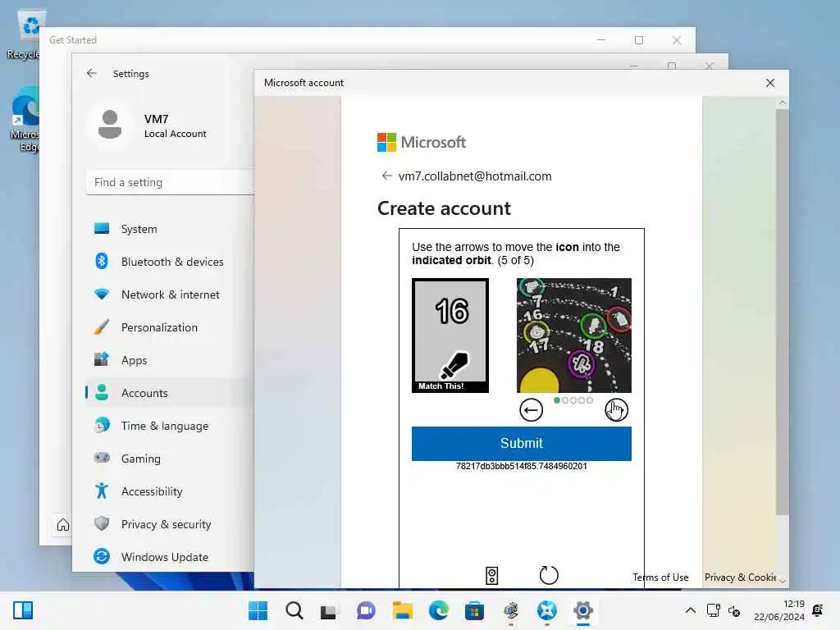Open File Explorer from taskbar
840x630 pixels.
pos(402,610)
